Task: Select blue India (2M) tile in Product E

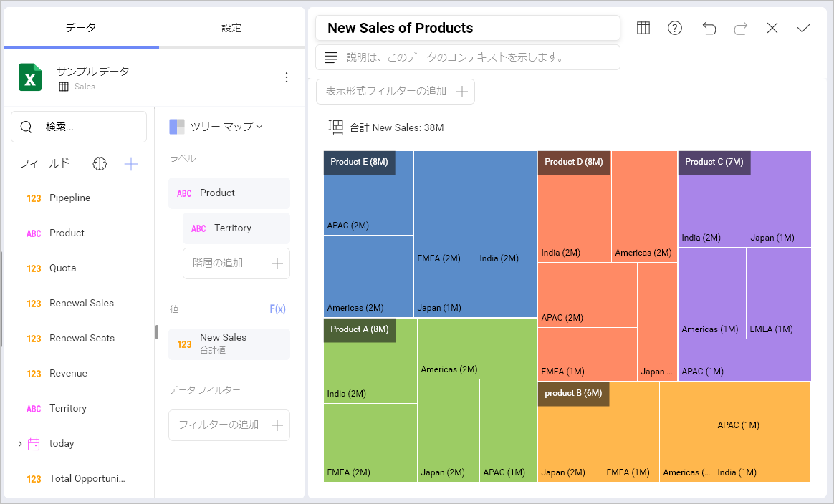Action: click(x=507, y=210)
